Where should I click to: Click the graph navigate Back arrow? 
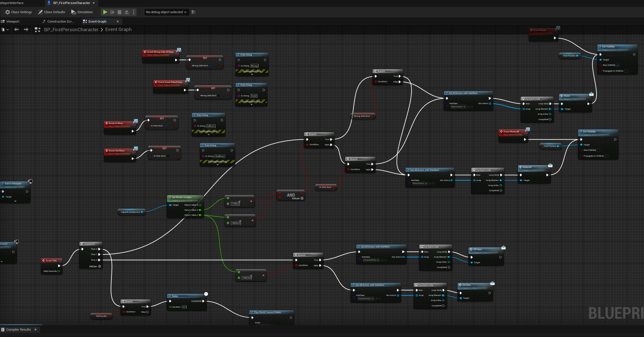tap(16, 30)
